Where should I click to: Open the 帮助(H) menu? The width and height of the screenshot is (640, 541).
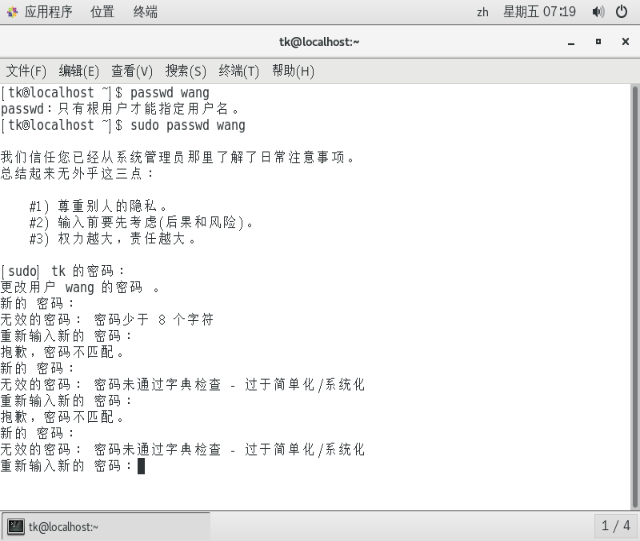pos(293,71)
